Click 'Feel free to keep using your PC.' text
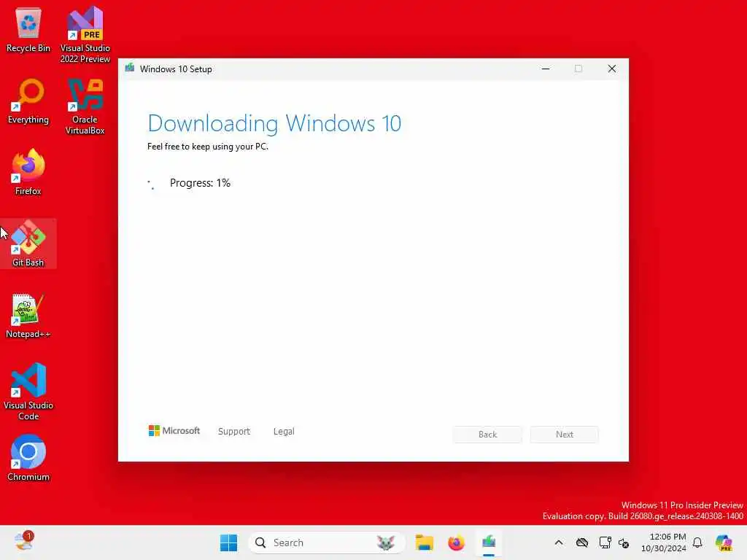Screen dimensions: 747x560 [x=208, y=147]
